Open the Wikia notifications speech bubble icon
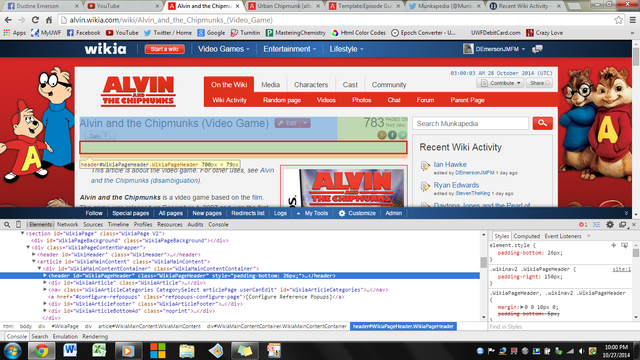The height and width of the screenshot is (360, 640). point(538,49)
